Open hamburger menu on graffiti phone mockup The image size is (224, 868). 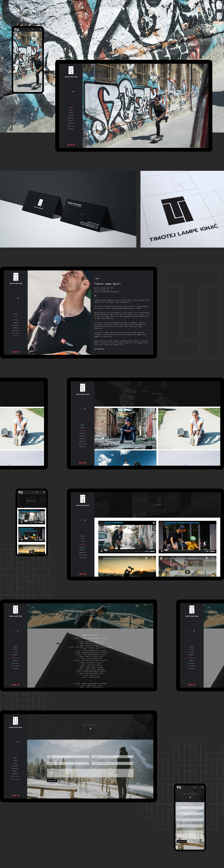coord(40,30)
